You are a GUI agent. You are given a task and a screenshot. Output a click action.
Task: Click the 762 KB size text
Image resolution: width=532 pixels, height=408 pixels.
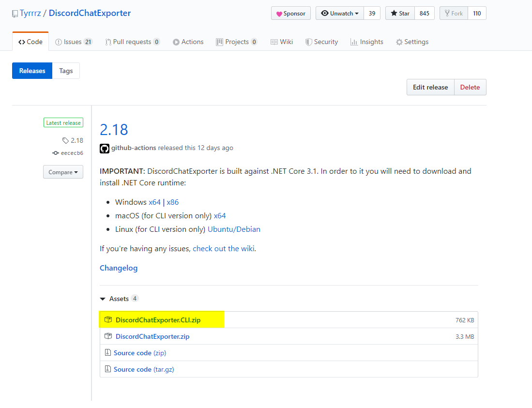[x=465, y=320]
